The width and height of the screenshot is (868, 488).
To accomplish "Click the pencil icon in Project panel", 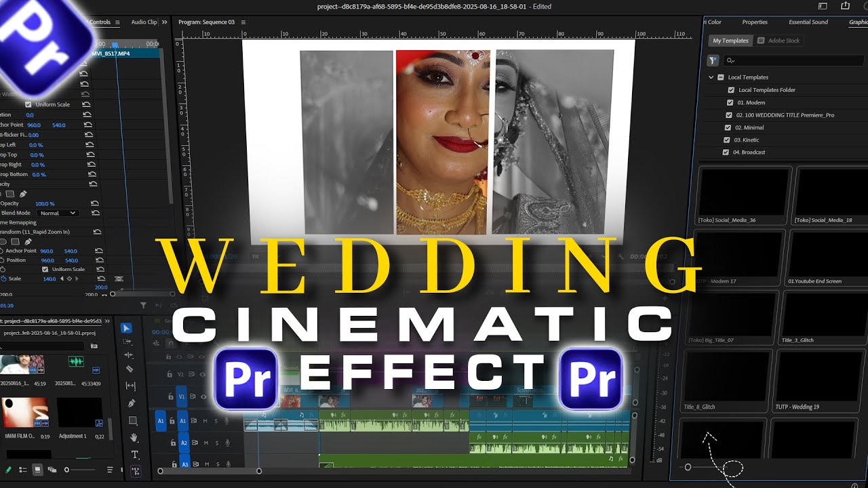I will (8, 469).
